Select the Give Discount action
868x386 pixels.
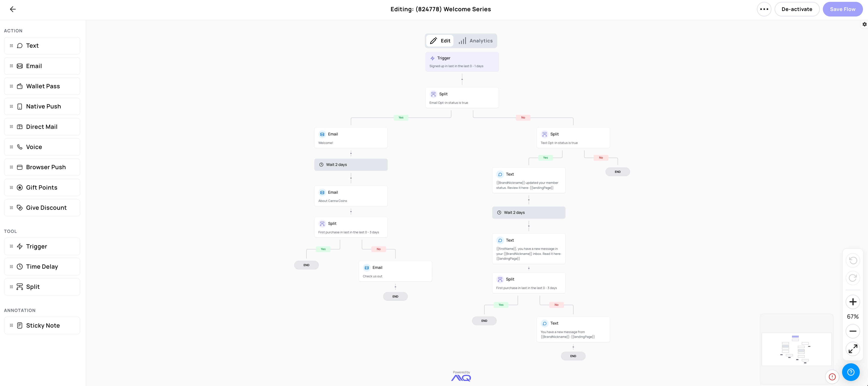tap(42, 208)
